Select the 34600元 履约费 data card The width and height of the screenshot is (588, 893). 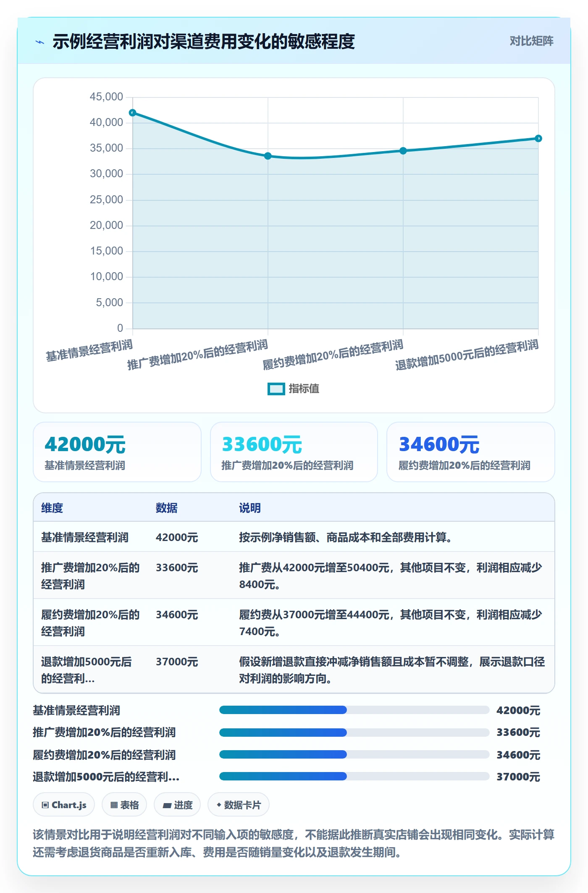coord(471,452)
